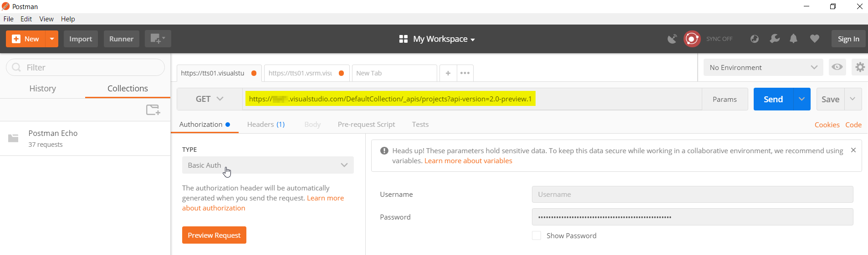Click the request URL field
The image size is (868, 255).
[x=472, y=99]
